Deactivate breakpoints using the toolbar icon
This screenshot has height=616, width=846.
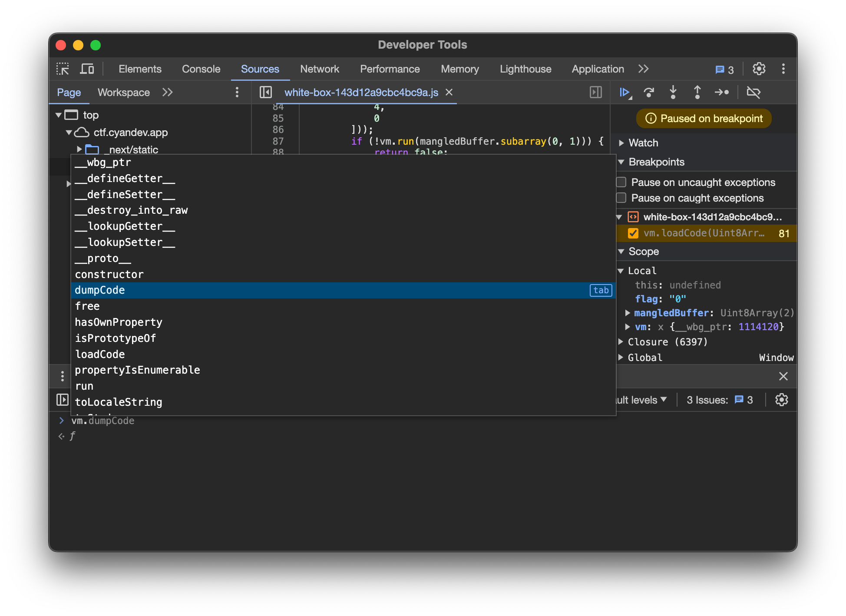coord(753,92)
